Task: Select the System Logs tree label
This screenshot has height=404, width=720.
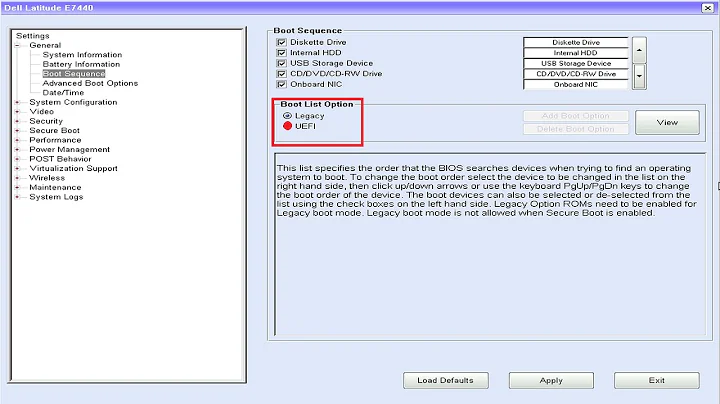Action: click(56, 197)
